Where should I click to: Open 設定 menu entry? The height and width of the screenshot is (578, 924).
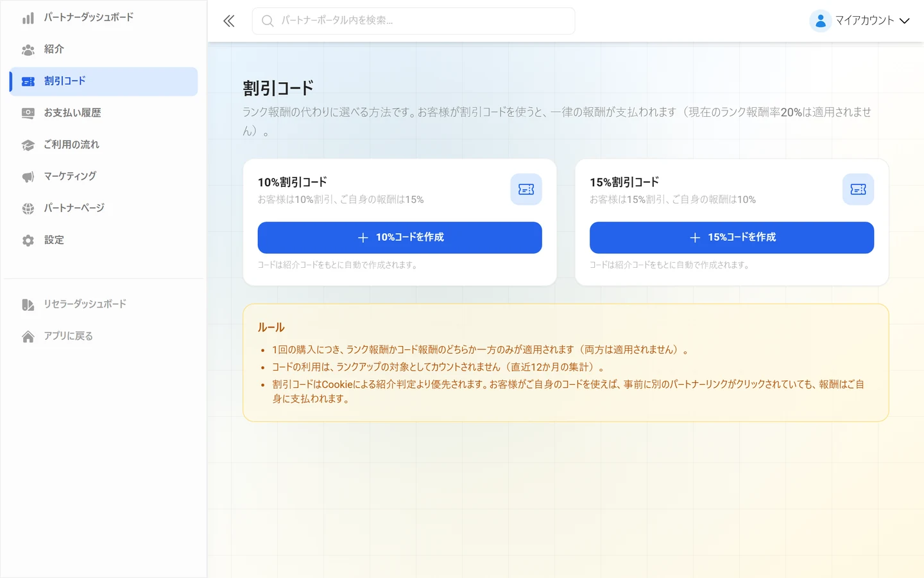(103, 240)
